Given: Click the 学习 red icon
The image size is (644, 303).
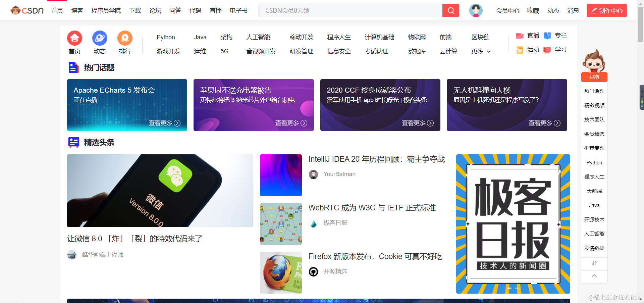Looking at the screenshot, I should pyautogui.click(x=547, y=50).
